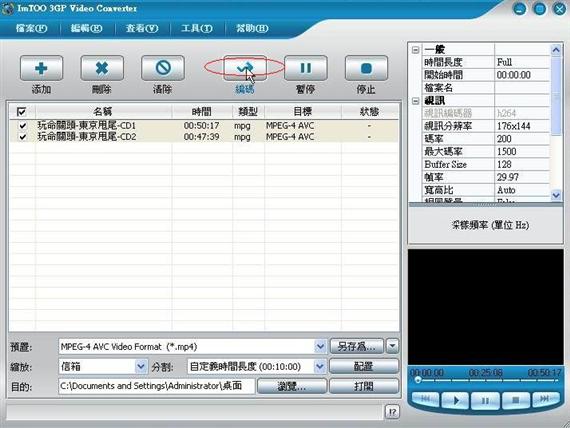Collapse the 視訊 properties group
The height and width of the screenshot is (428, 570).
tap(416, 101)
